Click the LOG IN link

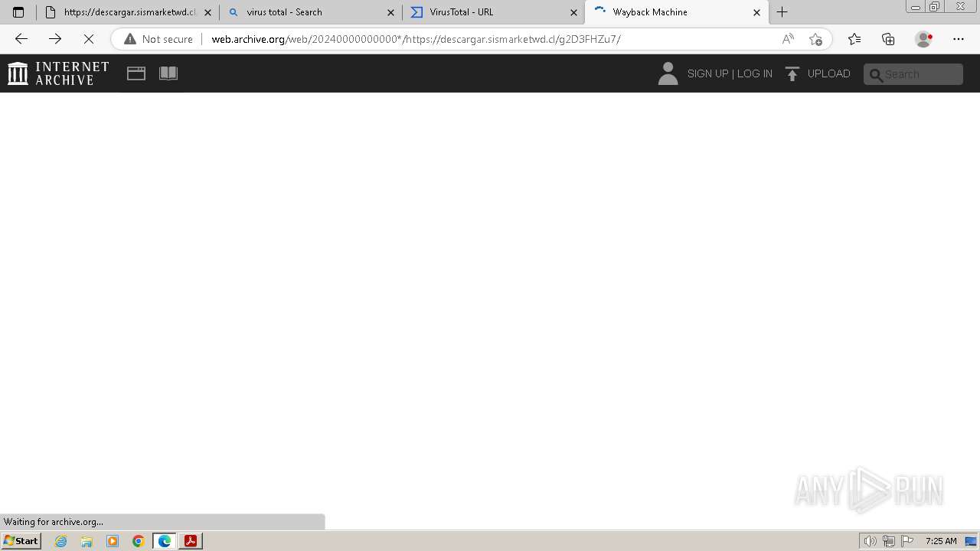pos(755,73)
